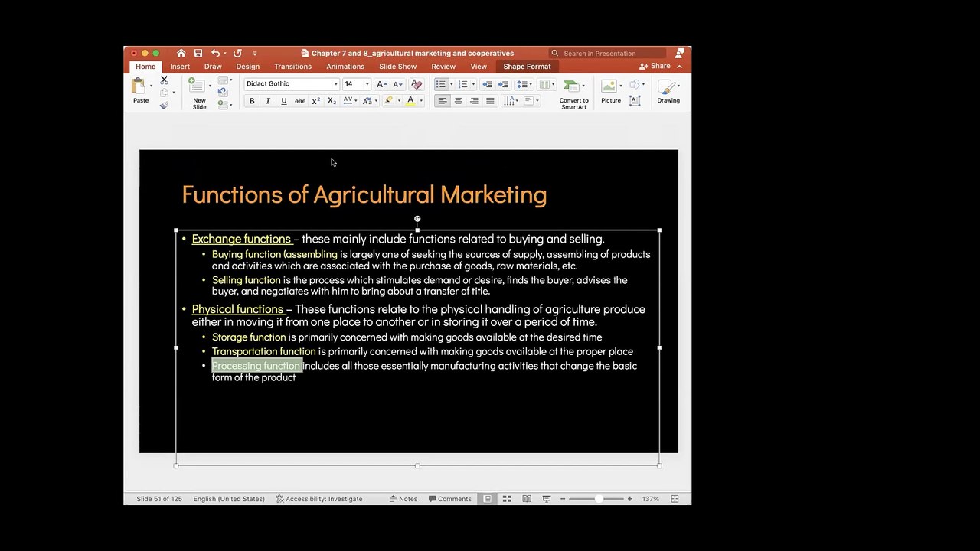This screenshot has width=980, height=551.
Task: Open the text columns dropdown
Action: click(547, 84)
